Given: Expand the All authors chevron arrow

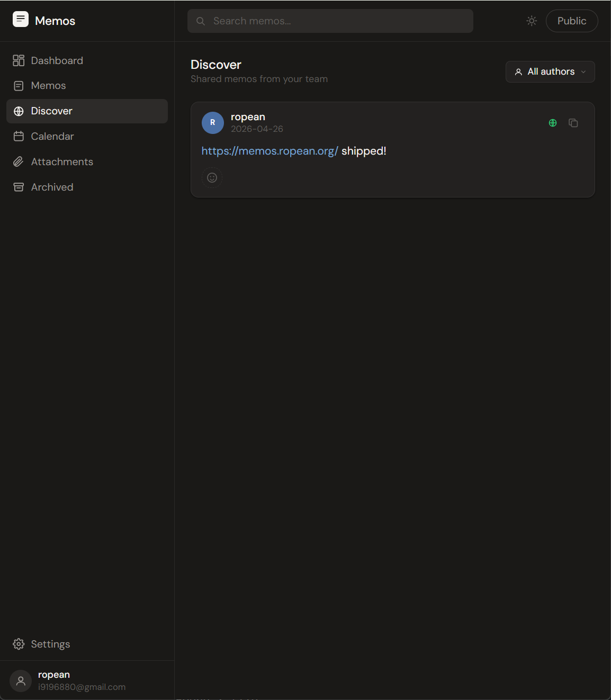Looking at the screenshot, I should tap(583, 72).
